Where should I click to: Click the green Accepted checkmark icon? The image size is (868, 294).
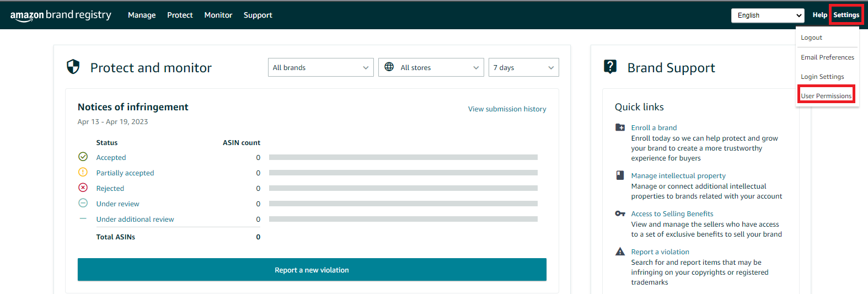[83, 157]
